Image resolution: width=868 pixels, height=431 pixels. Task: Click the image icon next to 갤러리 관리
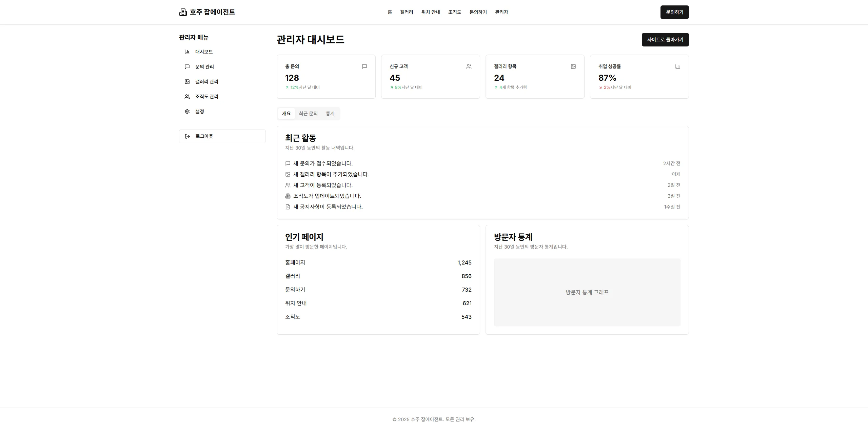(x=187, y=82)
